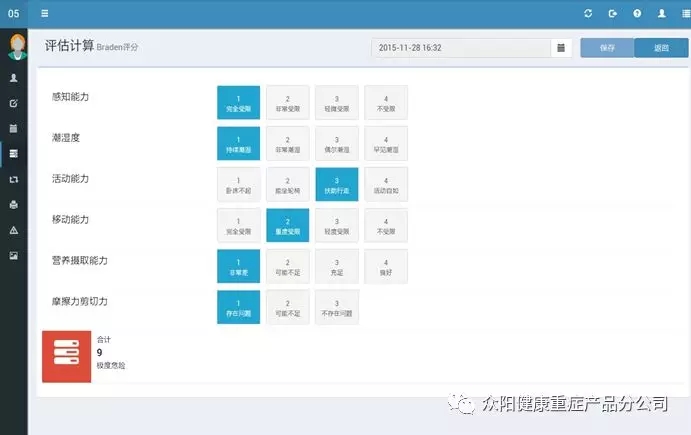Click the user profile icon in top bar
Screen dimensions: 691x435
click(661, 14)
